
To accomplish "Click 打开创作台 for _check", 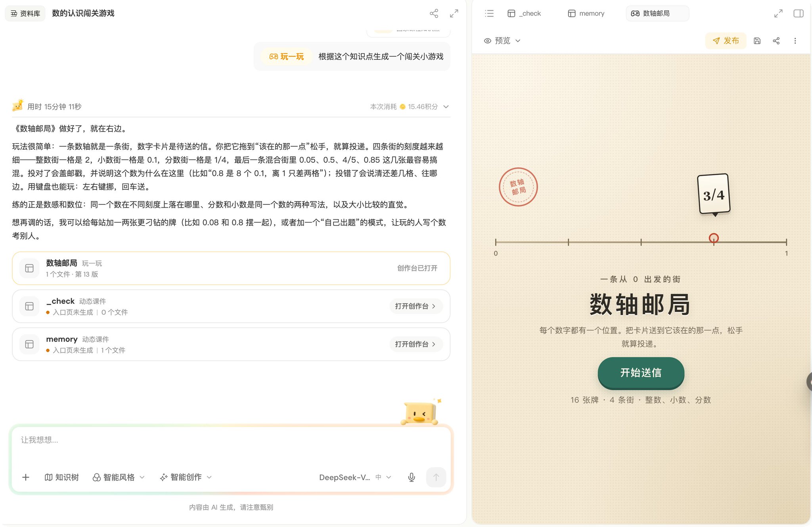I will 416,306.
